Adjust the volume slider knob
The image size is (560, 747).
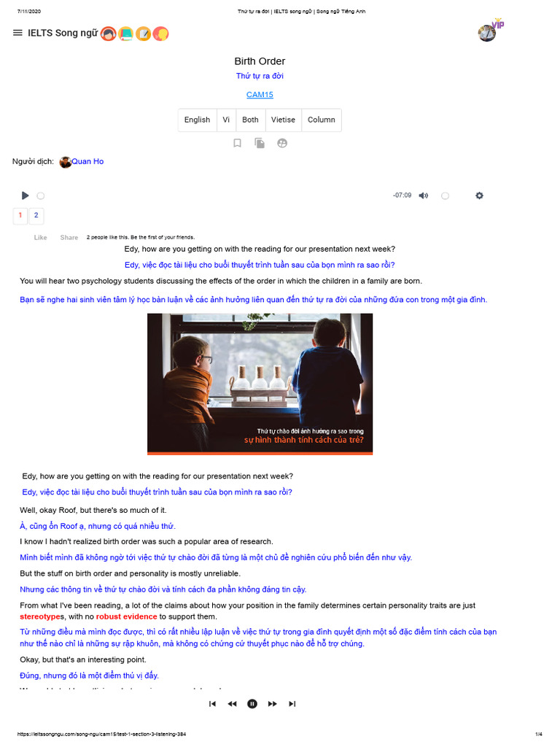point(445,196)
